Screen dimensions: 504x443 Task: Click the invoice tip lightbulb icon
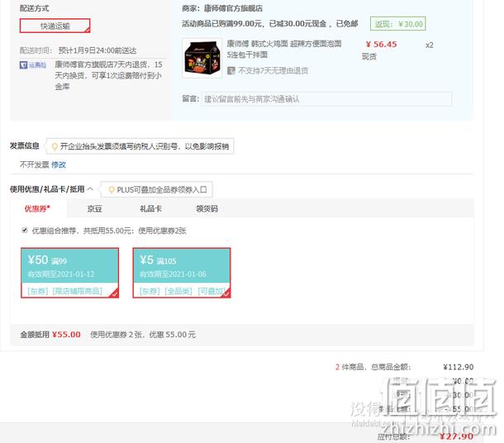click(55, 146)
